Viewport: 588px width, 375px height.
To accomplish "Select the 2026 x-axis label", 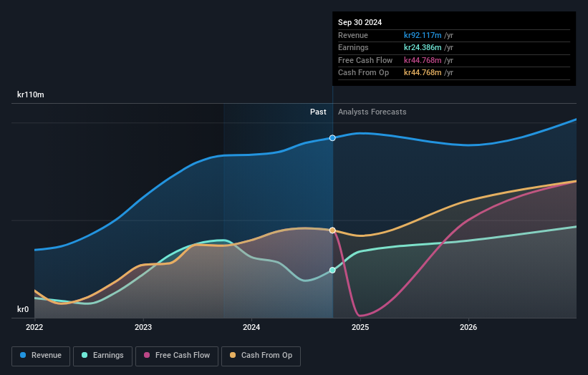I will point(468,327).
